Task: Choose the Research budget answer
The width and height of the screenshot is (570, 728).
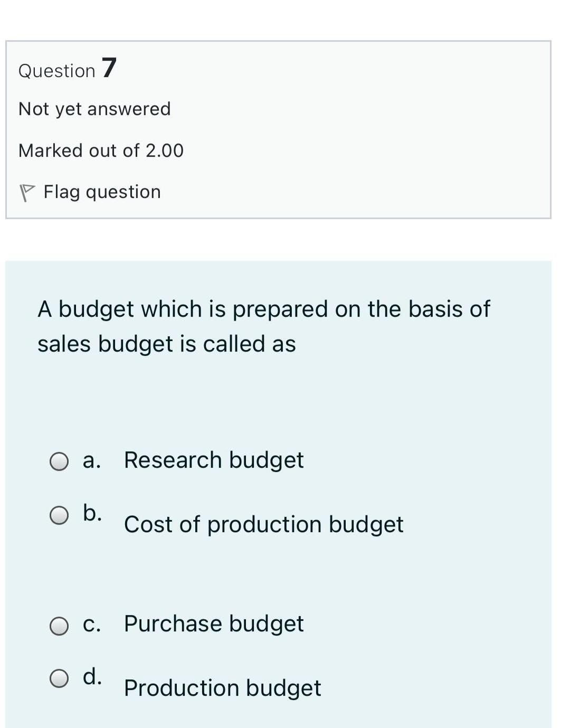Action: 214,460
